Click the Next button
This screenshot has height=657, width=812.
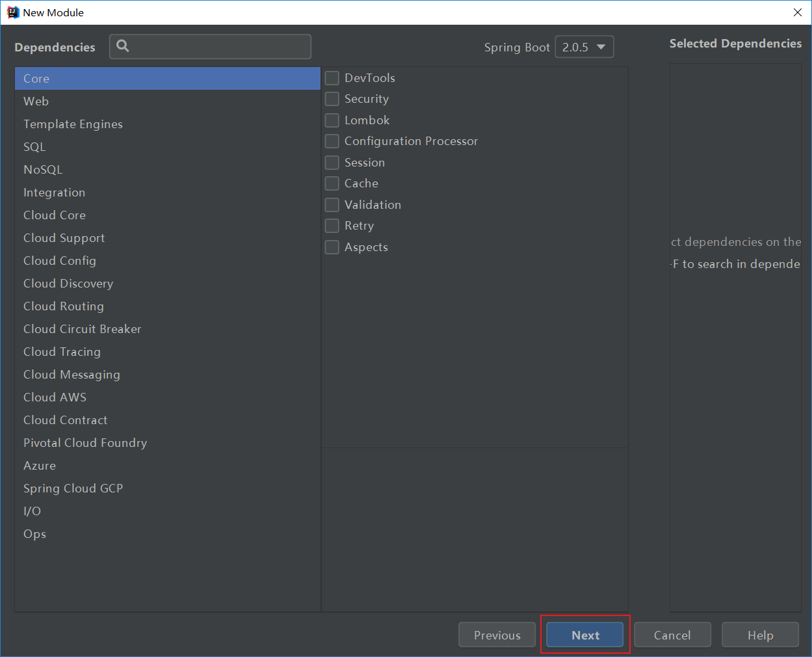[585, 635]
